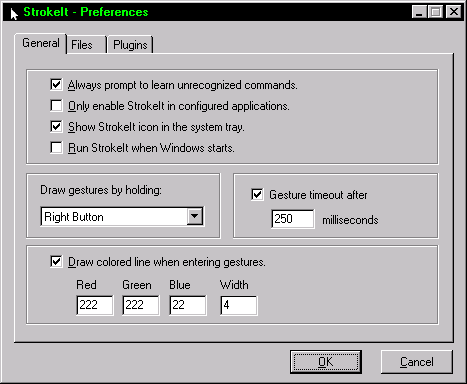Disable the Gesture timeout after checkbox
Screen dimensions: 467x384
click(x=257, y=195)
